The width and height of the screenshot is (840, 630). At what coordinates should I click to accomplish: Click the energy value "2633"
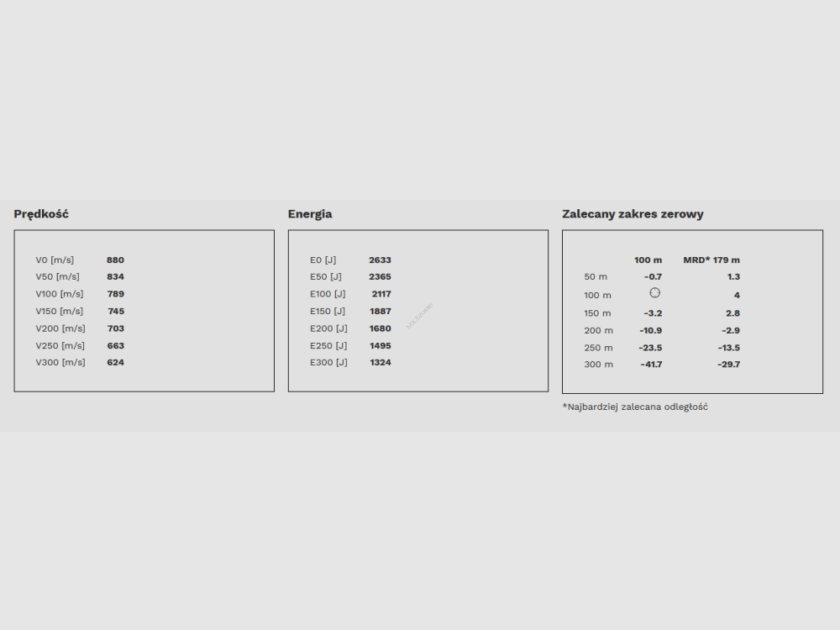pos(380,260)
